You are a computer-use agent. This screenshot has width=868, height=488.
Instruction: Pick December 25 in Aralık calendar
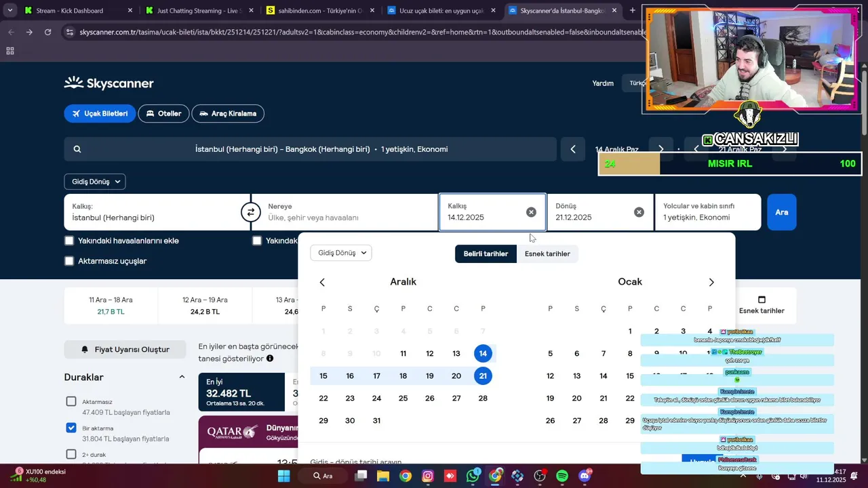[403, 399]
